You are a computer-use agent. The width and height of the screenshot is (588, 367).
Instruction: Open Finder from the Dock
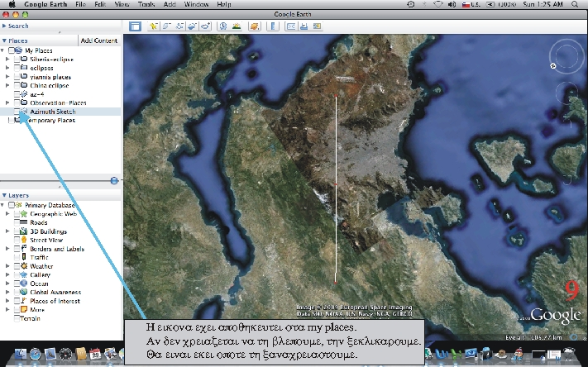point(20,355)
